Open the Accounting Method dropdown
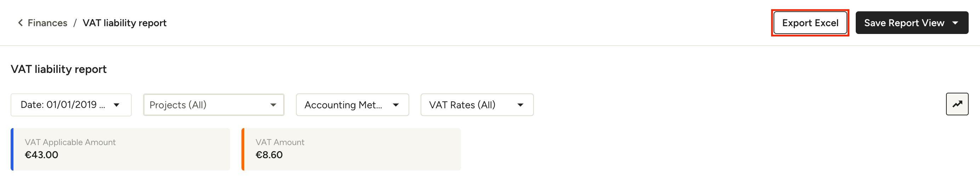The height and width of the screenshot is (184, 980). [x=353, y=105]
